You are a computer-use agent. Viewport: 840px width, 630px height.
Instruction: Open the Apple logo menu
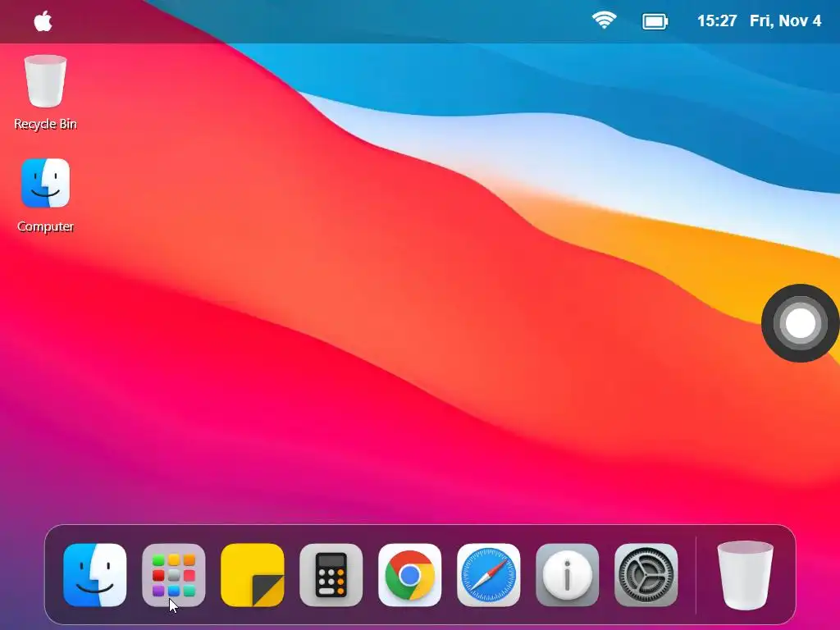[x=43, y=21]
